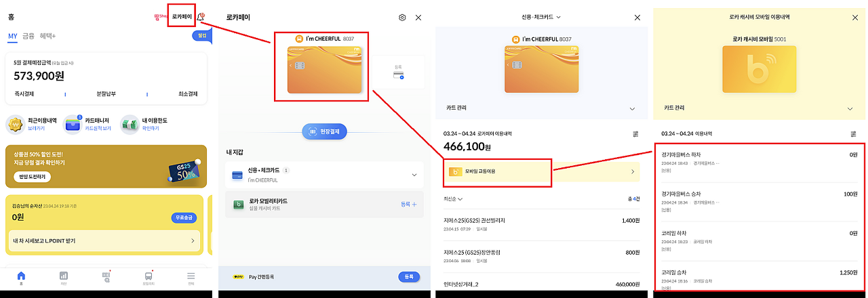Open 내 이용한도 money icon
868x298 pixels.
[130, 124]
